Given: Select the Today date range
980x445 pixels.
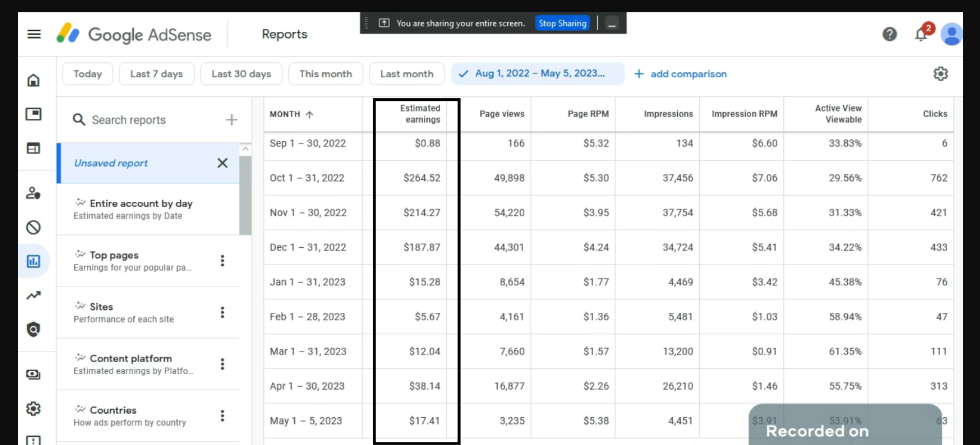Looking at the screenshot, I should 88,74.
